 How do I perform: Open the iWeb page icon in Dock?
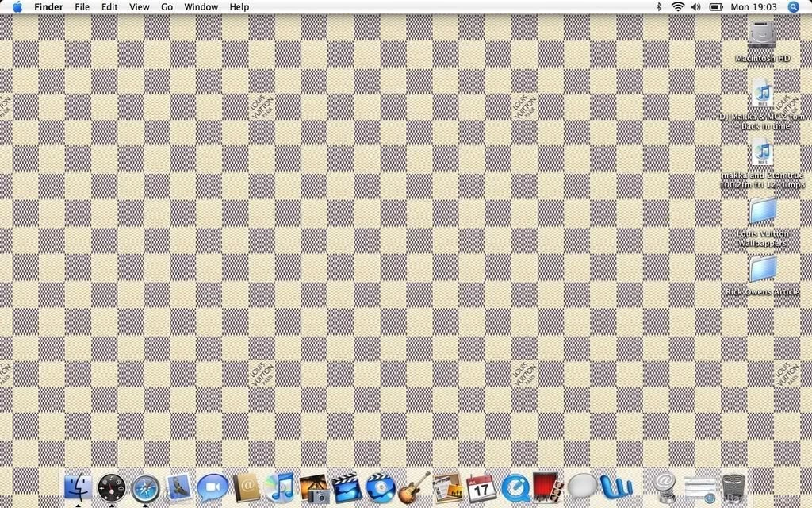coord(447,488)
